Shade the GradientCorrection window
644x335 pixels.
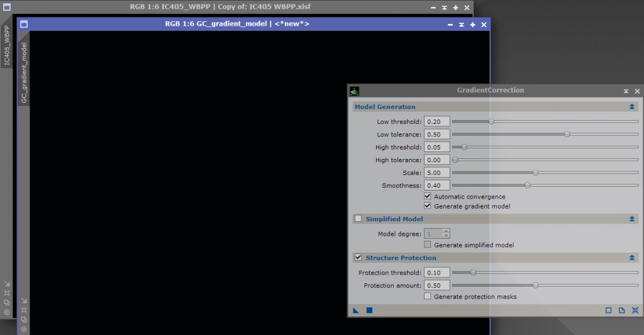pos(626,91)
